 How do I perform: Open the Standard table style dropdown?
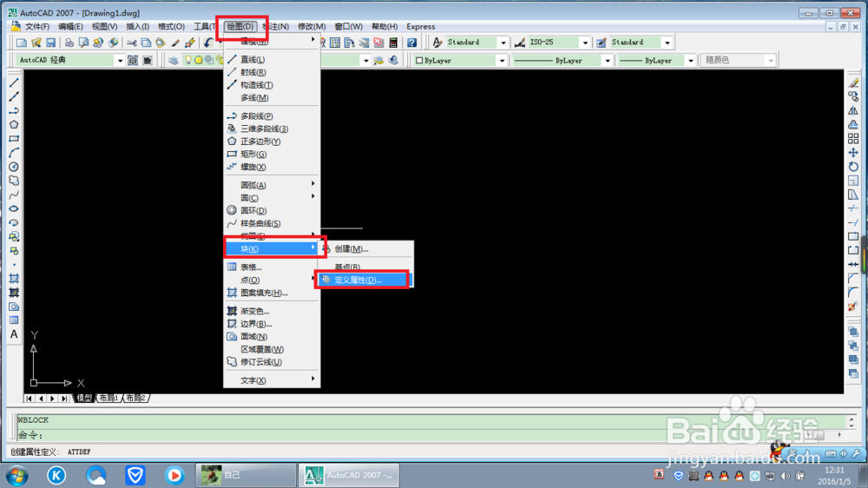667,43
